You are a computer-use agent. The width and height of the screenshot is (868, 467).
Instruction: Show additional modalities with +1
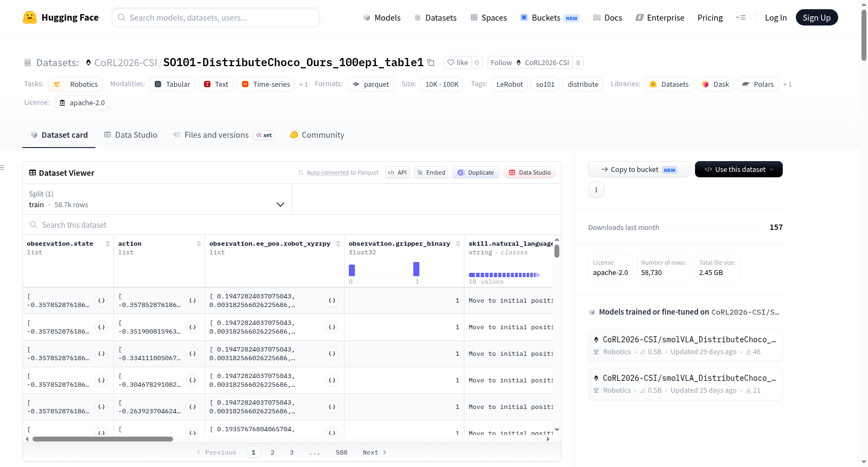point(304,84)
